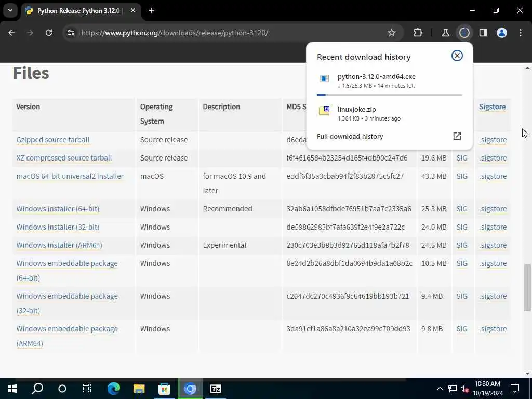Click linuxjoke.zip file icon in downloads
The height and width of the screenshot is (399, 532).
point(324,111)
